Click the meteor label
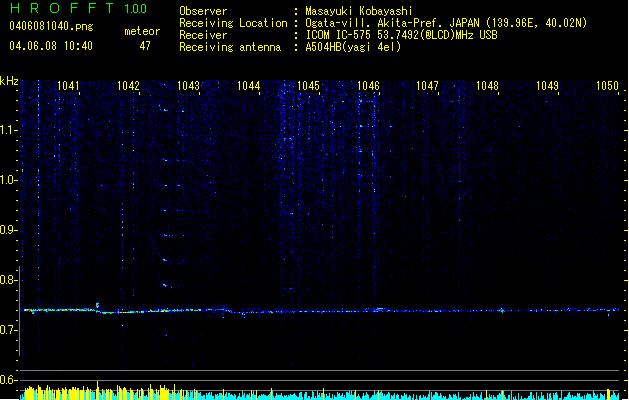This screenshot has width=629, height=400. pyautogui.click(x=142, y=31)
